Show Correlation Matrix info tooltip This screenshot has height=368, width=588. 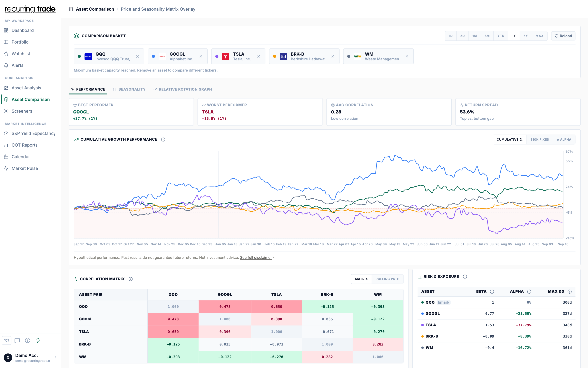tap(131, 279)
